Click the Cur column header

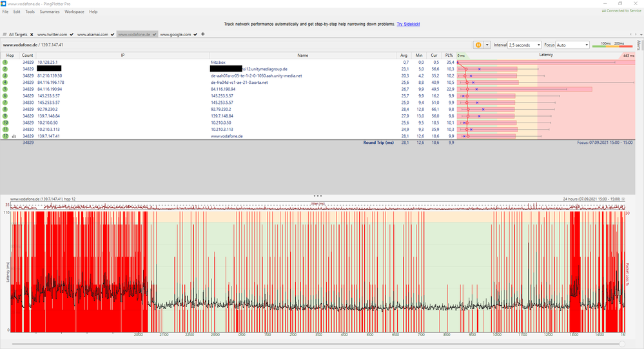(x=434, y=55)
